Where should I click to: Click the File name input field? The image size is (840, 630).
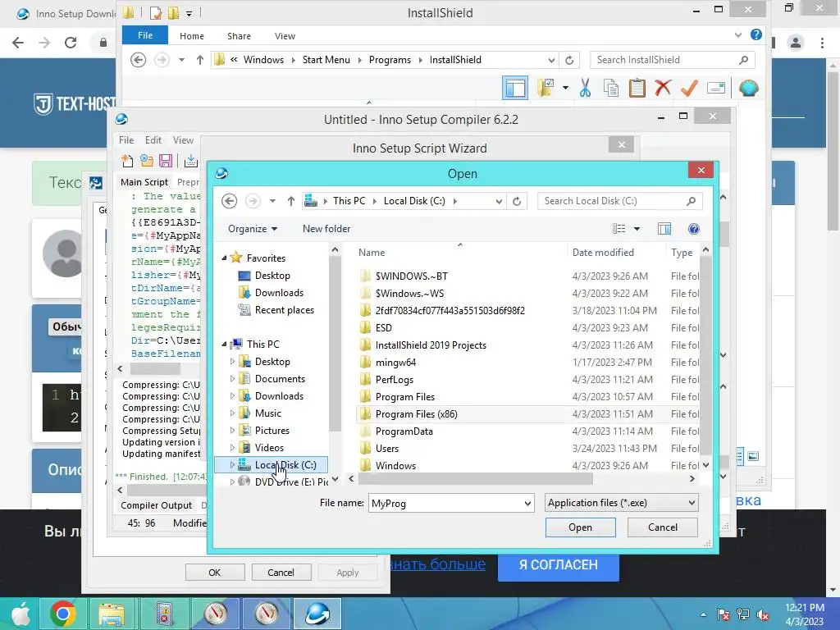tap(445, 503)
